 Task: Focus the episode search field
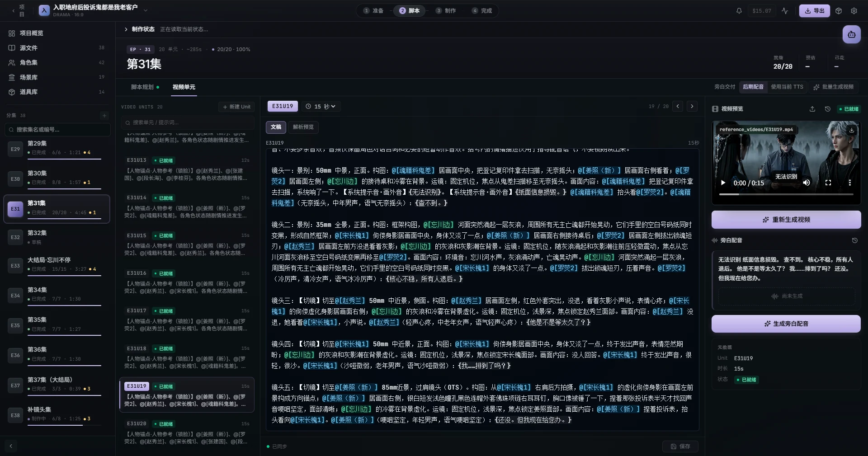pyautogui.click(x=57, y=130)
